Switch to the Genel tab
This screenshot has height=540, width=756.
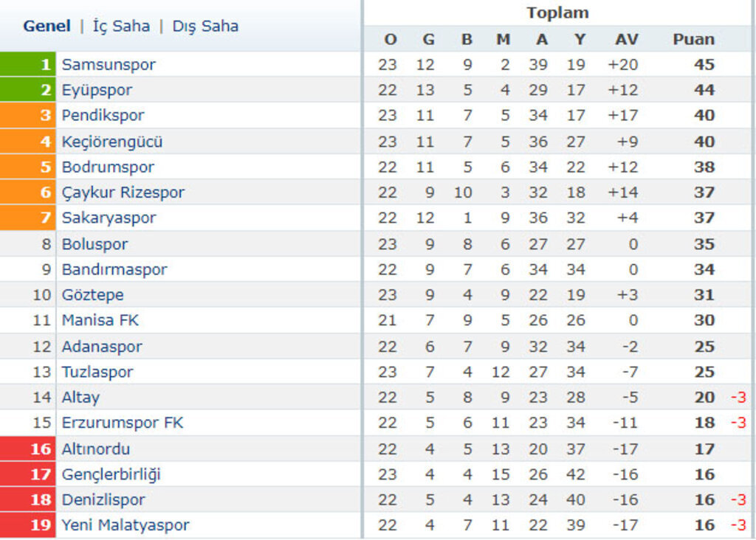click(47, 27)
